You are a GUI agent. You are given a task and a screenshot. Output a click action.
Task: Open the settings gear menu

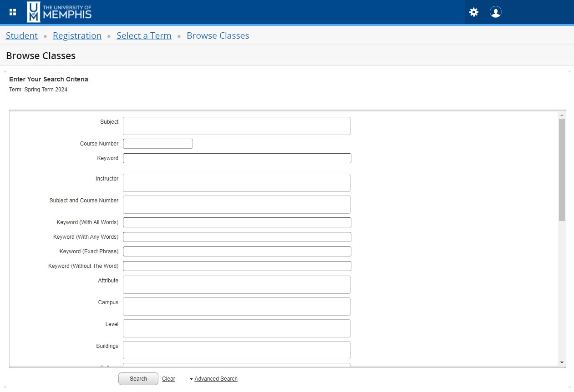pos(473,12)
